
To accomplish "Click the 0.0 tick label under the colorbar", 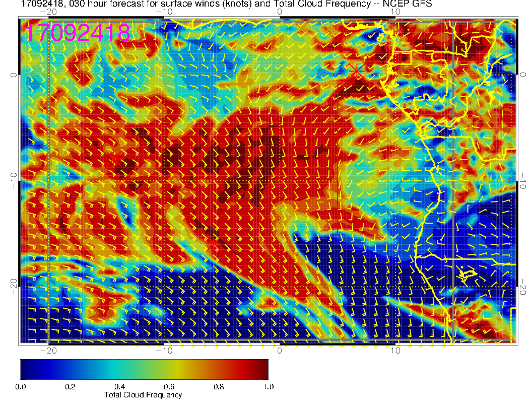I will pos(21,387).
